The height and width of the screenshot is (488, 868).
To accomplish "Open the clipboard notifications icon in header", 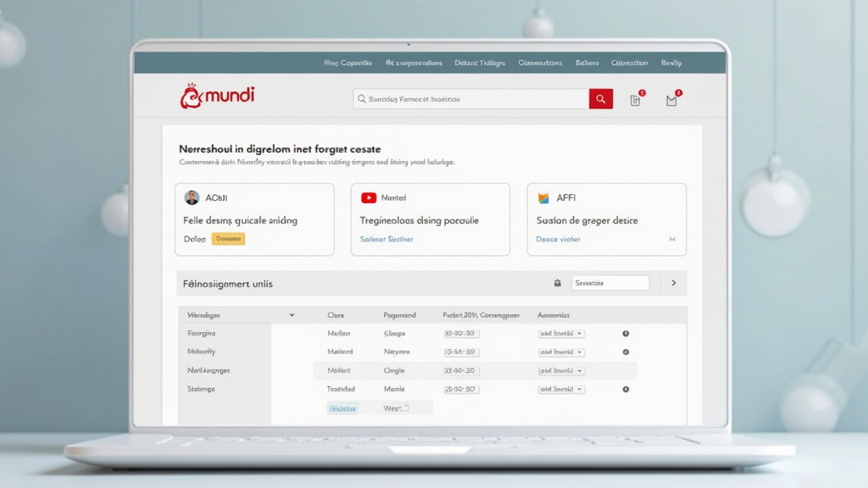I will pos(636,100).
